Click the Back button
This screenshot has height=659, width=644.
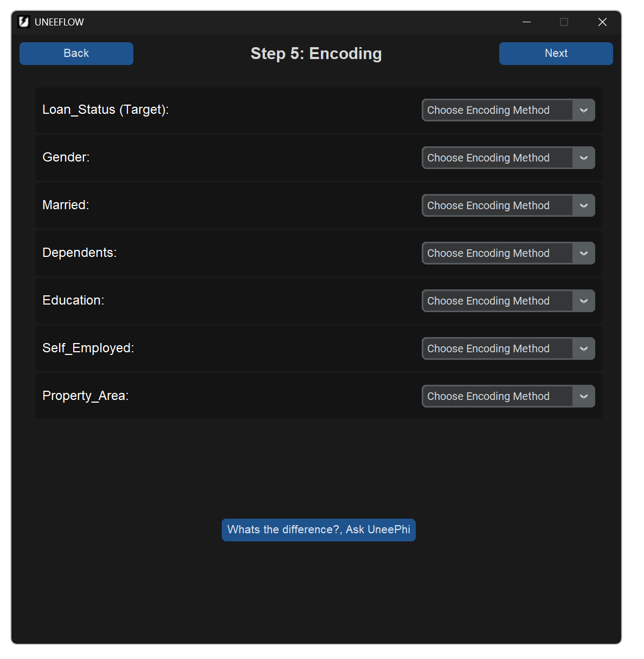tap(76, 54)
